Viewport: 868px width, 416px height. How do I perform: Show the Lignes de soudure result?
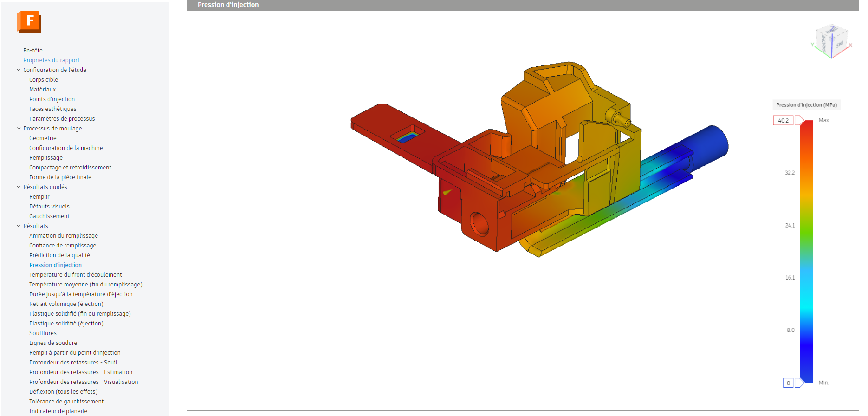click(x=53, y=343)
